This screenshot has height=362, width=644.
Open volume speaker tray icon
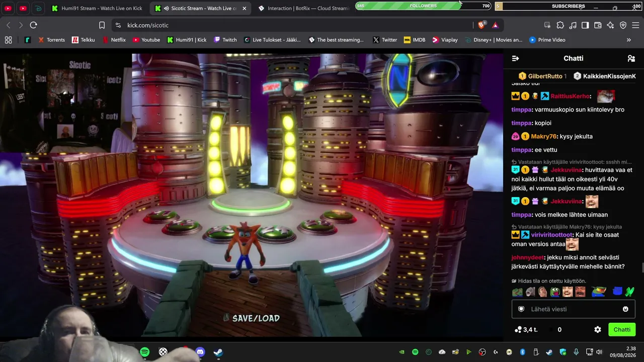point(599,352)
